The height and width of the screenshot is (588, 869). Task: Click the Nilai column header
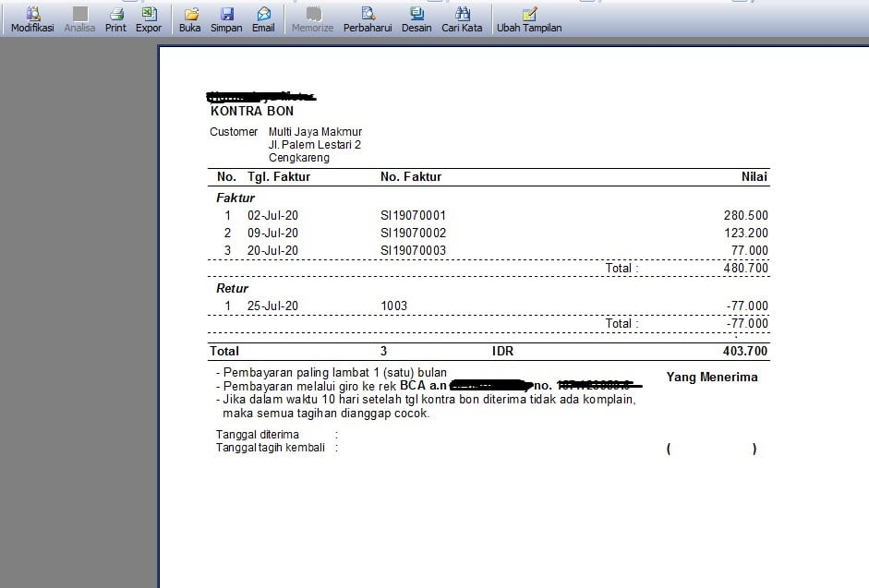coord(754,177)
